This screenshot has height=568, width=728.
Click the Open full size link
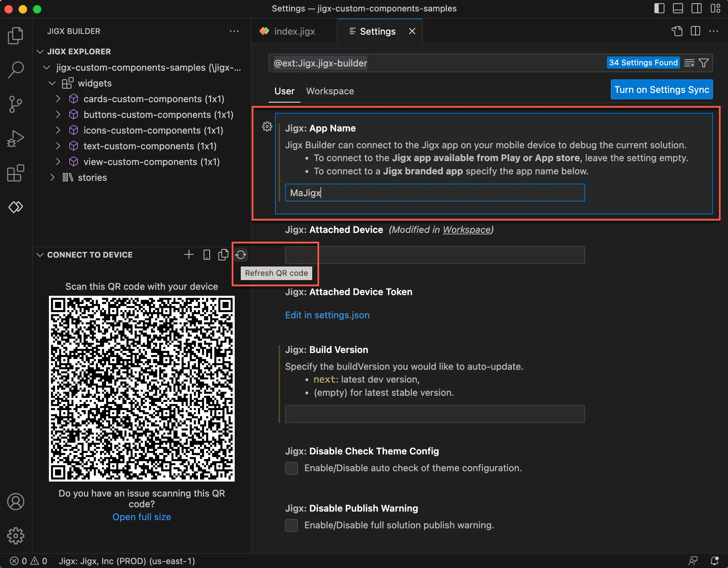pyautogui.click(x=141, y=517)
